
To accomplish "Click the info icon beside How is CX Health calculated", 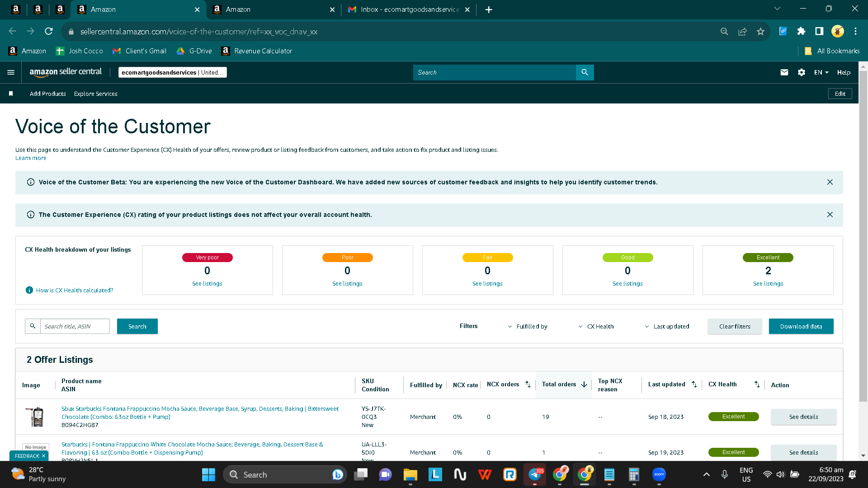I will pos(29,290).
